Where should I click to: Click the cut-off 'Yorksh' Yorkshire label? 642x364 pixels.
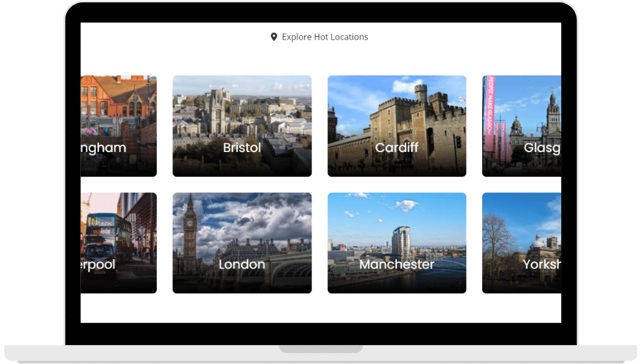541,265
